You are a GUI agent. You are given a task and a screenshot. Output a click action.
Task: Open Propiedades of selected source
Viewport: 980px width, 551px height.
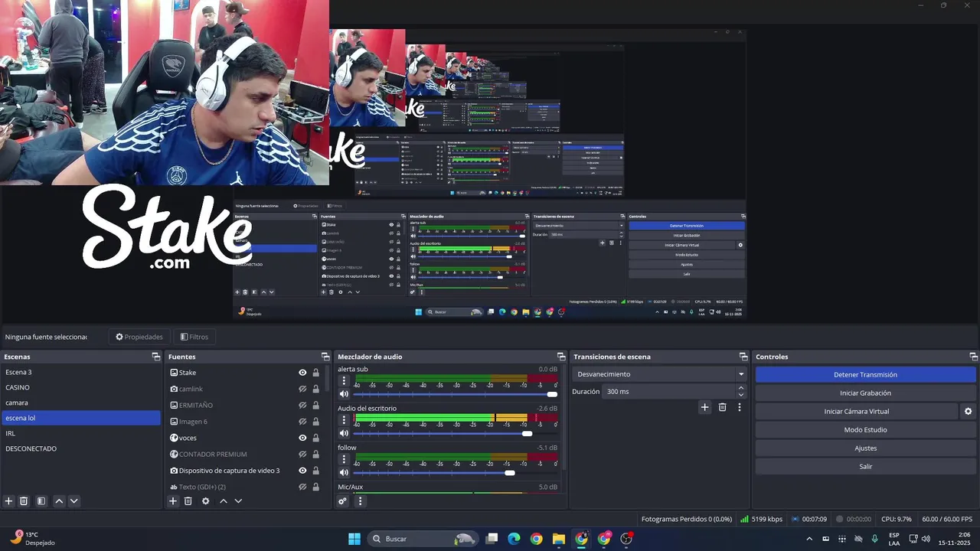139,337
